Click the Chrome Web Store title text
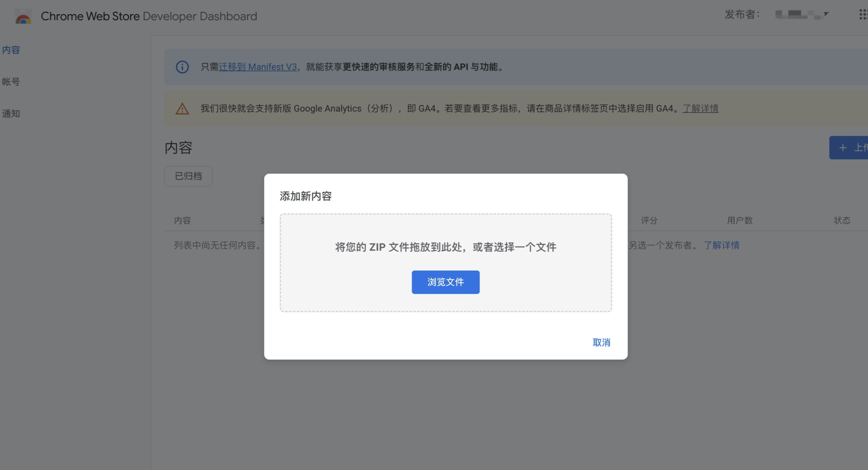 click(90, 16)
